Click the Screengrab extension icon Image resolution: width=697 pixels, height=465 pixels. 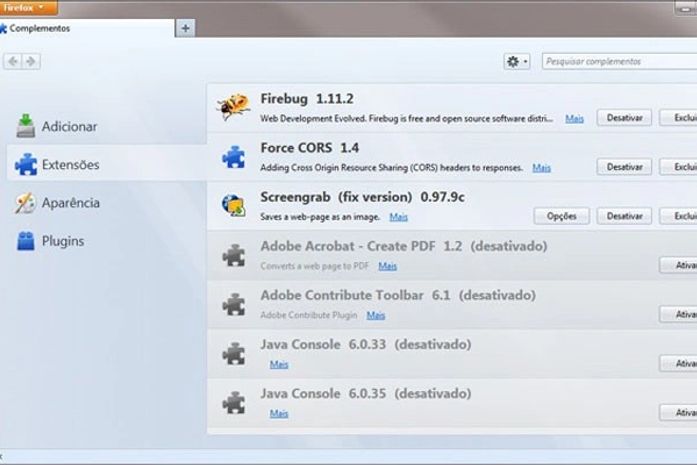coord(234,205)
